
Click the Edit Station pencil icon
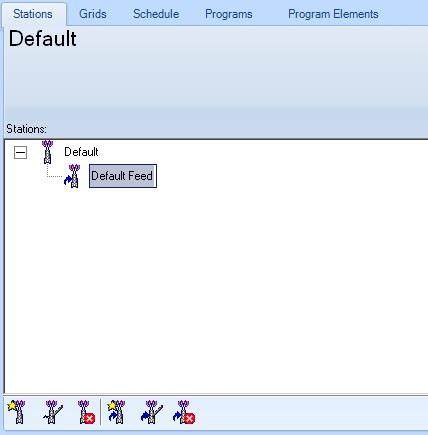[x=53, y=412]
